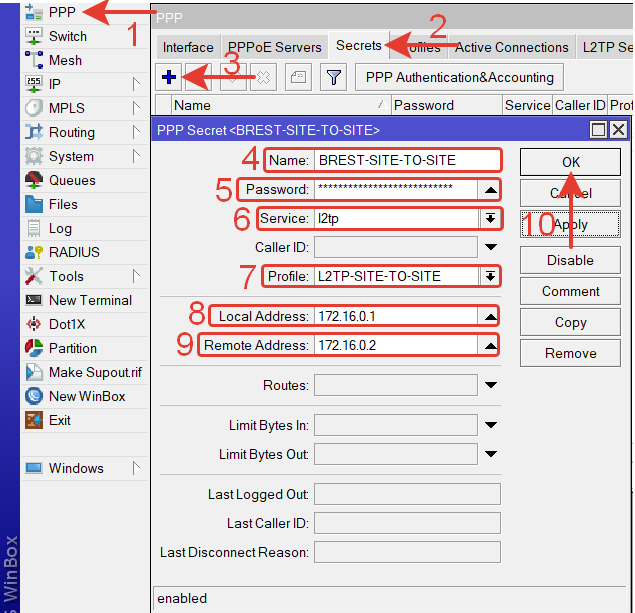Click the Name input field
This screenshot has height=613, width=635.
pyautogui.click(x=406, y=160)
